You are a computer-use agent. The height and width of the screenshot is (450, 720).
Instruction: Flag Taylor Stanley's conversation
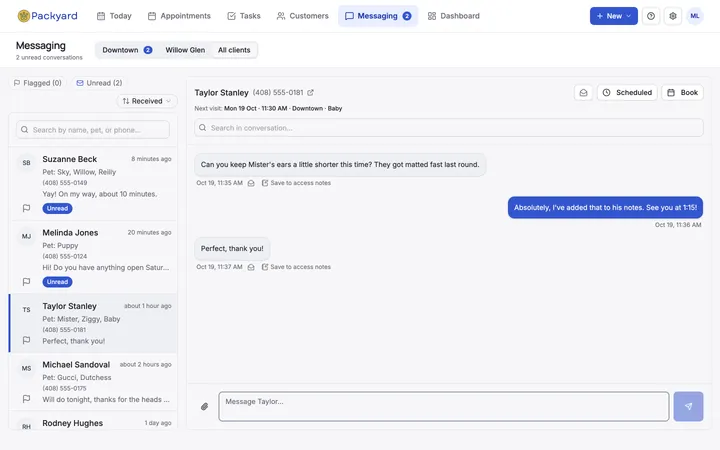[x=27, y=340]
